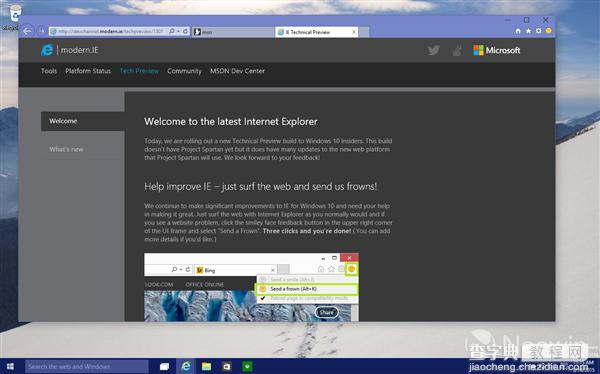Open the Twitter bird icon
This screenshot has height=374, width=600.
tap(434, 50)
